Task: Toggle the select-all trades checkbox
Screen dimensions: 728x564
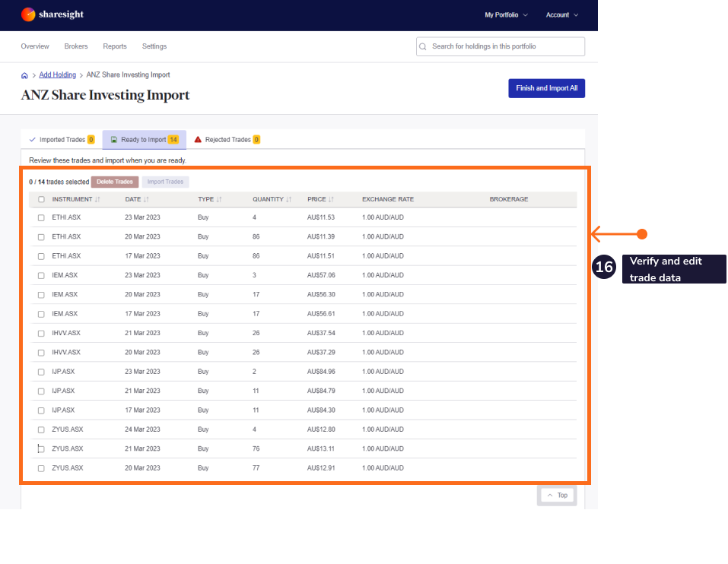Action: [x=41, y=199]
